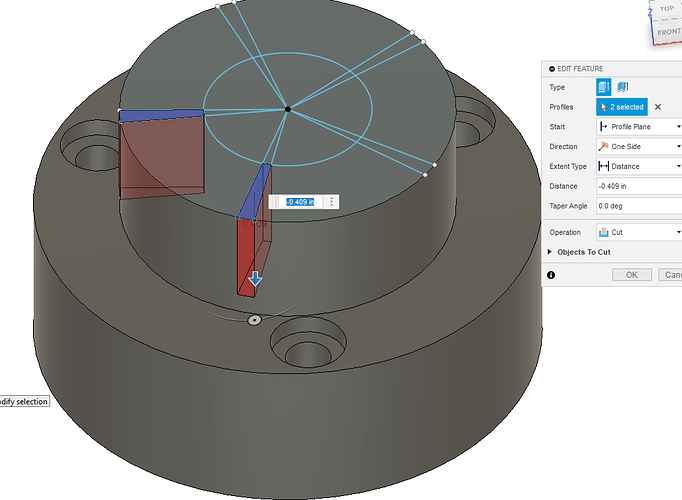Open the Extent Type 'Distance' dropdown
Image resolution: width=682 pixels, height=500 pixels.
[x=639, y=166]
